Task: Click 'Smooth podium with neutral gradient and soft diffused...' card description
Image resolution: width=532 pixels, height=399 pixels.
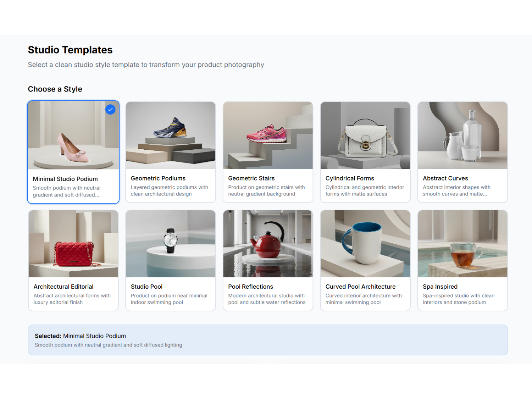Action: (x=67, y=192)
